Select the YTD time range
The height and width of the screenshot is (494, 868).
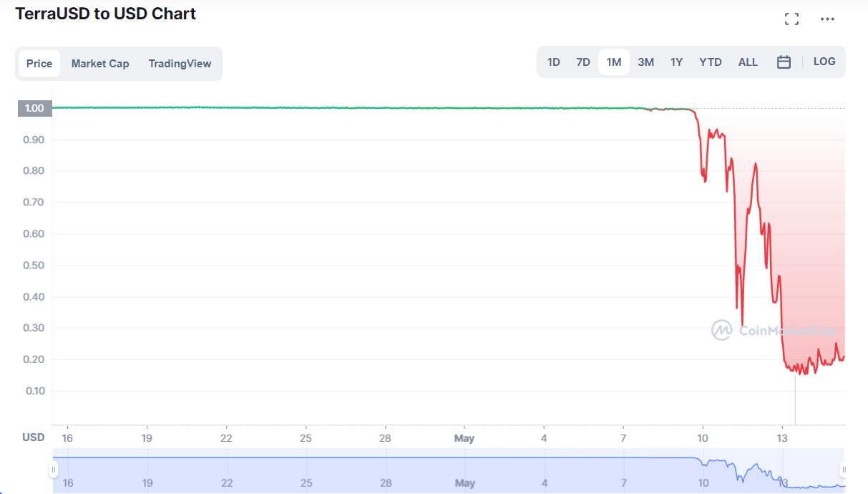pyautogui.click(x=711, y=62)
